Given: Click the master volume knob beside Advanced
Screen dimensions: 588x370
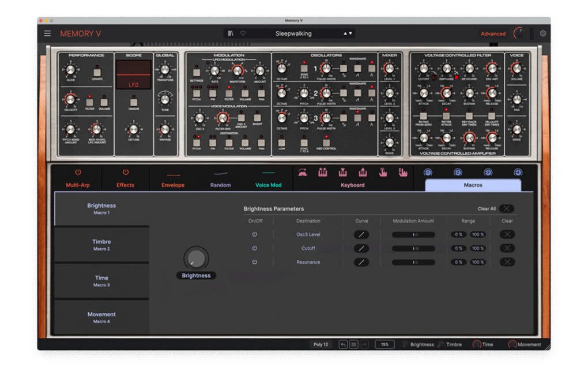Looking at the screenshot, I should pos(519,33).
